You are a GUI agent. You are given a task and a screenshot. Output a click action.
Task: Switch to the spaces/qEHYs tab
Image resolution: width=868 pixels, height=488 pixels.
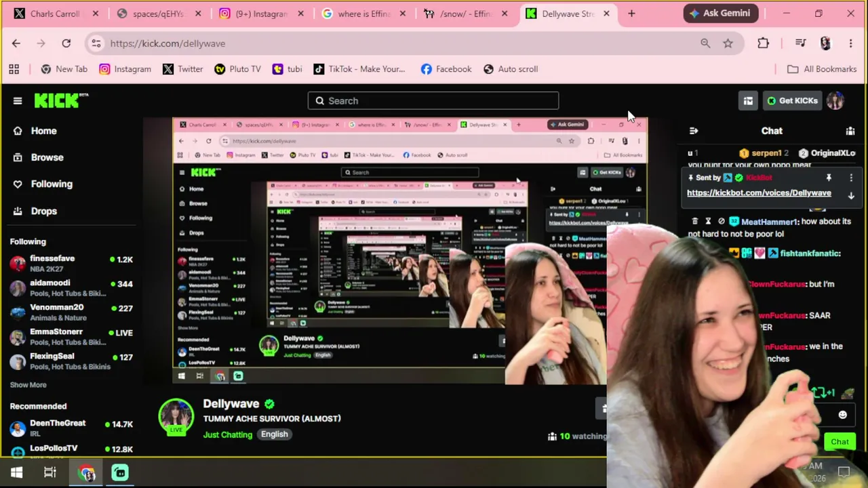pyautogui.click(x=159, y=14)
